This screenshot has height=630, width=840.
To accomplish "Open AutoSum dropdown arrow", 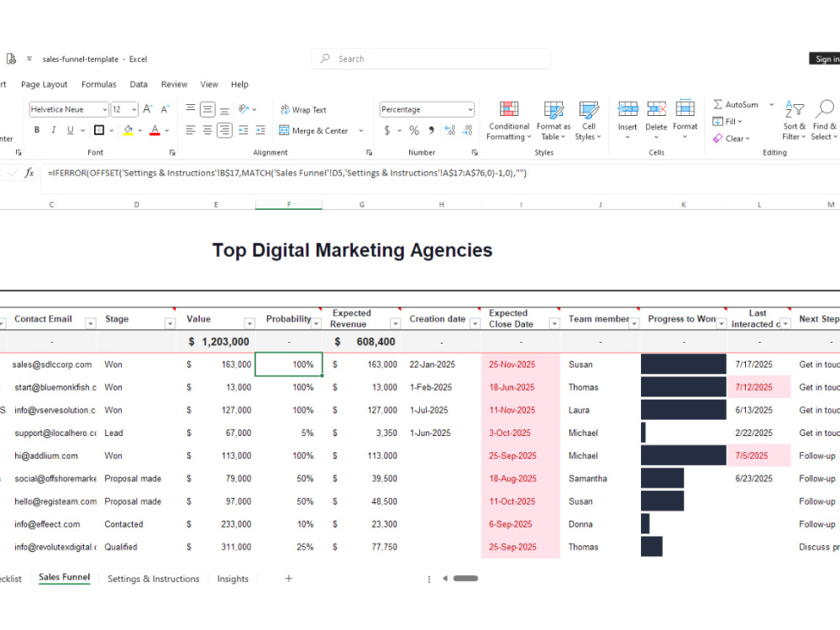I will (771, 104).
